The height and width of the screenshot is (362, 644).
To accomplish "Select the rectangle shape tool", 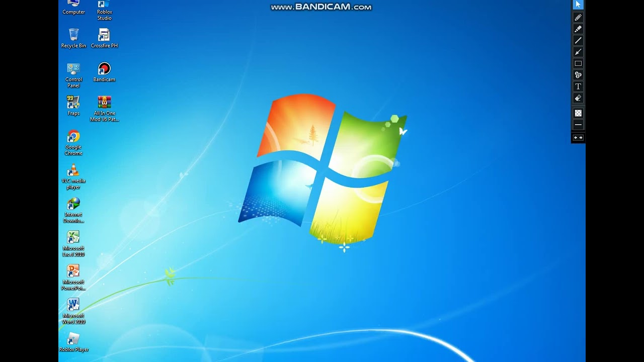I will [x=578, y=63].
